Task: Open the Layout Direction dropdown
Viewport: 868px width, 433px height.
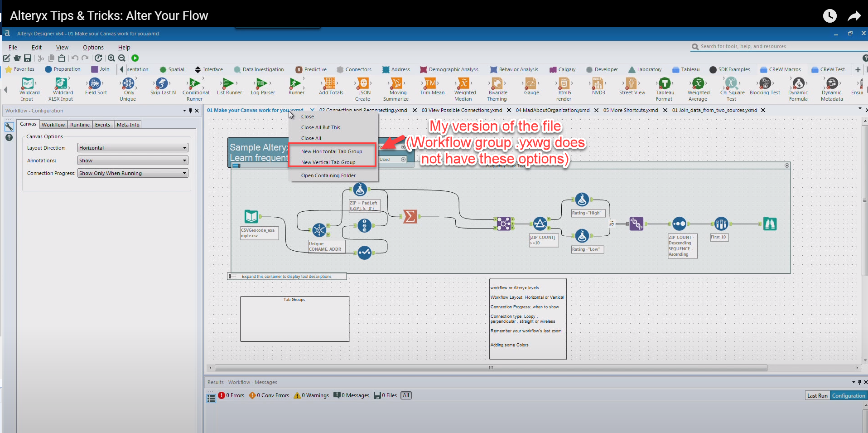Action: pyautogui.click(x=132, y=147)
